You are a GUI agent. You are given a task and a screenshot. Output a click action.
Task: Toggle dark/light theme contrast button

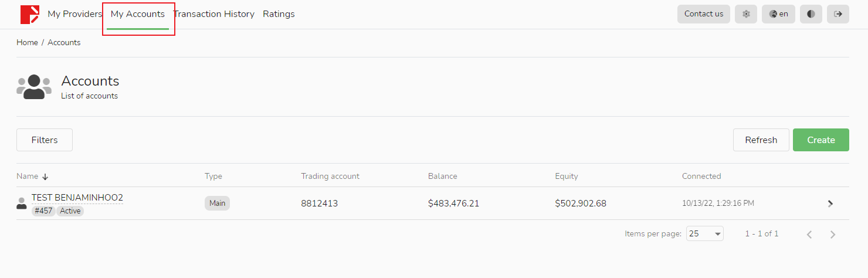click(811, 14)
